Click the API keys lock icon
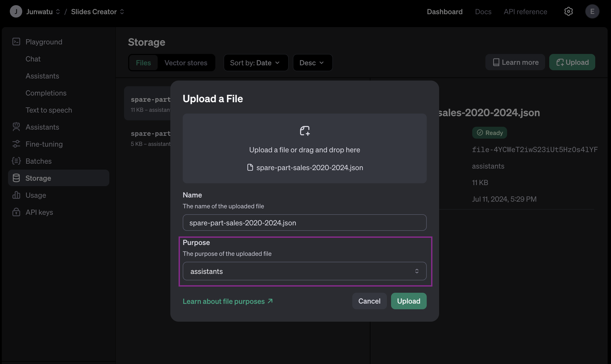The height and width of the screenshot is (364, 611). (16, 212)
